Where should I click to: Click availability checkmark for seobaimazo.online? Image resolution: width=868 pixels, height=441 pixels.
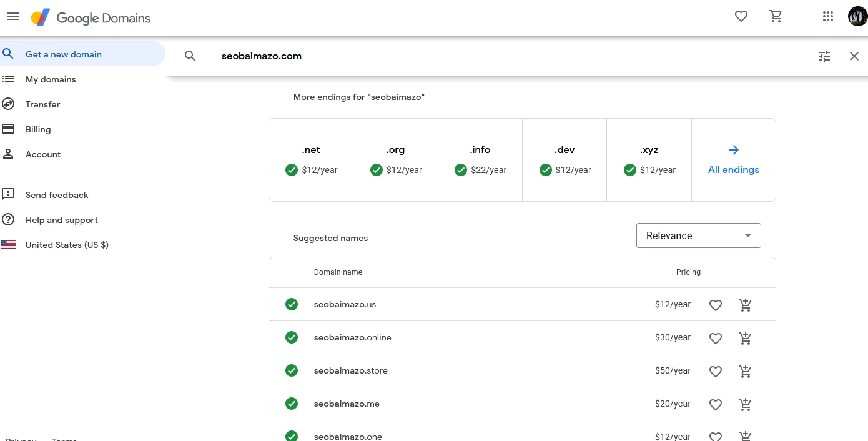pos(292,337)
